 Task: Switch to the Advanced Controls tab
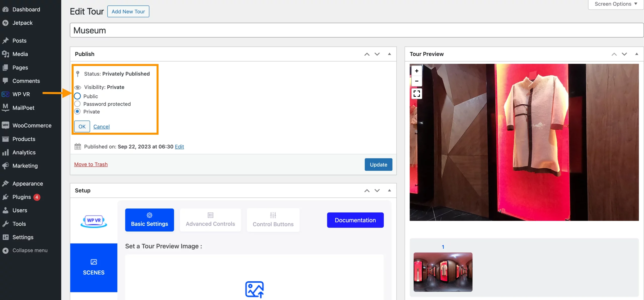pos(210,220)
